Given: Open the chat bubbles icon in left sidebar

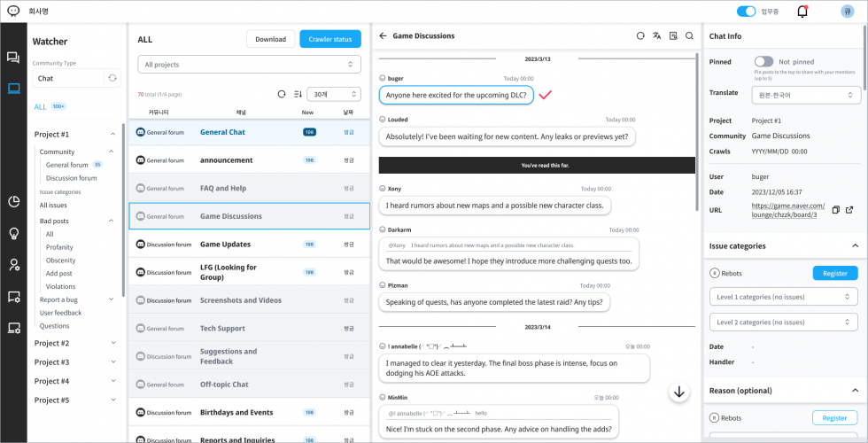Looking at the screenshot, I should point(13,57).
